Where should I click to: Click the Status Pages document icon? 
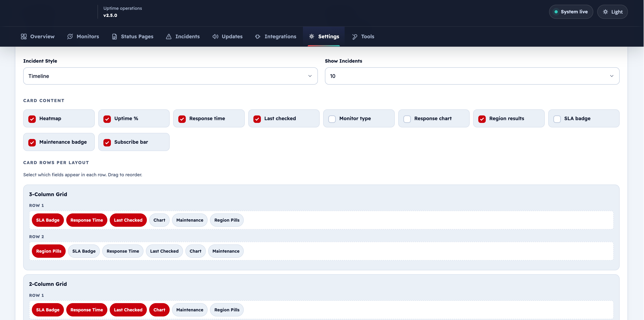pyautogui.click(x=114, y=37)
